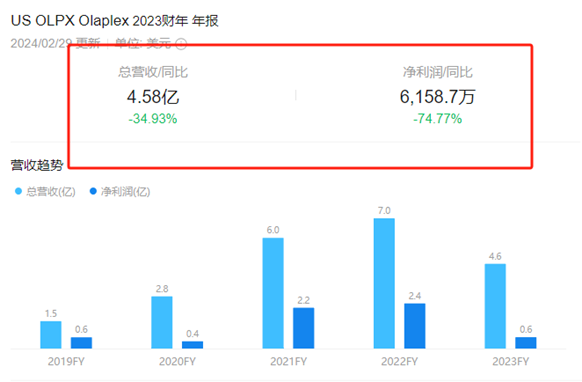Select the 2022FY net profit bar (2.4)
The image size is (582, 382).
pyautogui.click(x=415, y=326)
